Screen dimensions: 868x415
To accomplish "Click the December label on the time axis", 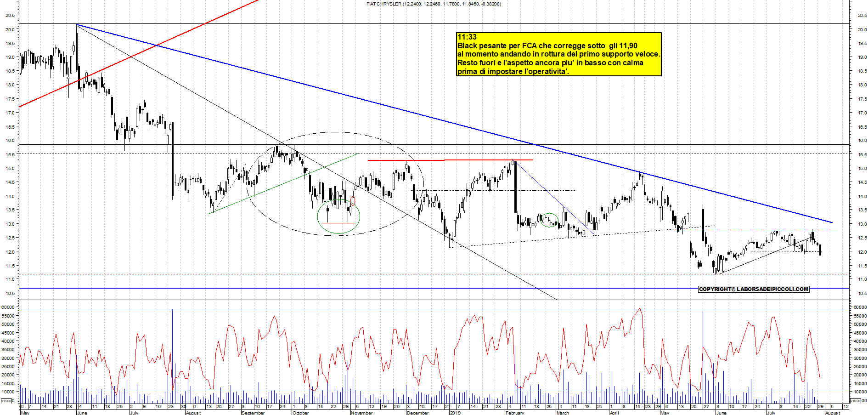I will pos(418,413).
